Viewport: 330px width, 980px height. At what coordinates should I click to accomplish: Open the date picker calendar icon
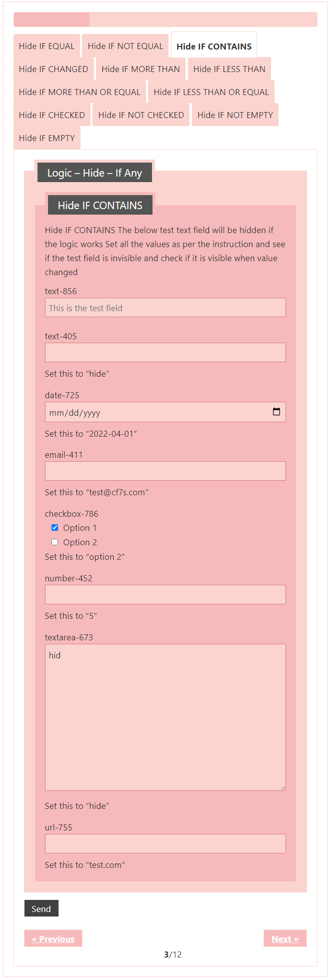pos(276,412)
